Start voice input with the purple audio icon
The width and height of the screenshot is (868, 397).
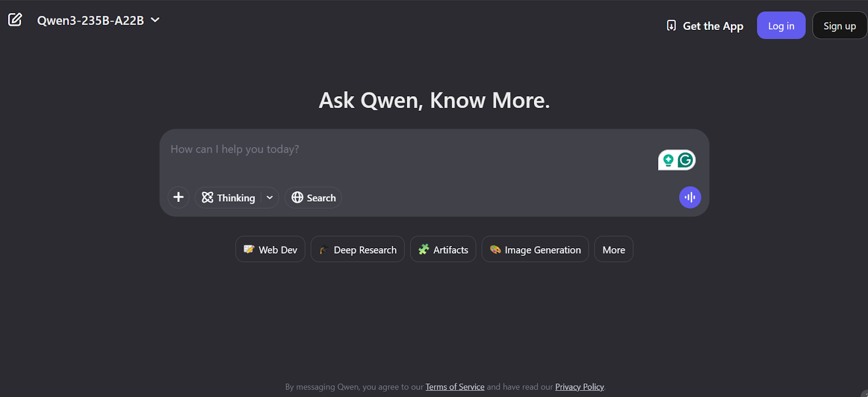(690, 197)
